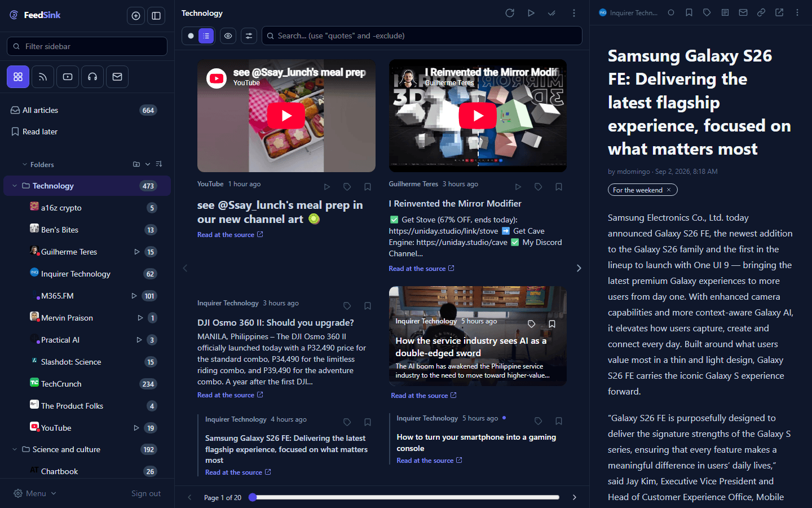Viewport: 812px width, 508px height.
Task: Expand the Science and culture folder
Action: click(15, 449)
